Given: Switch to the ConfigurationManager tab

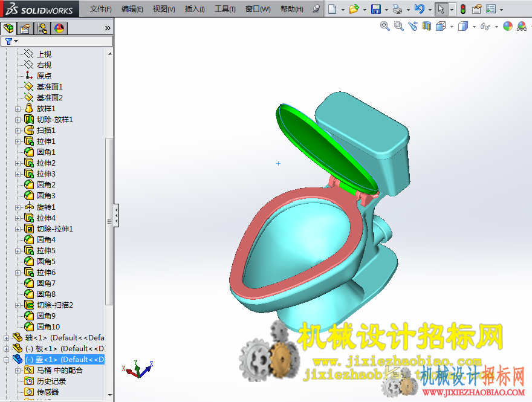Looking at the screenshot, I should pos(42,28).
